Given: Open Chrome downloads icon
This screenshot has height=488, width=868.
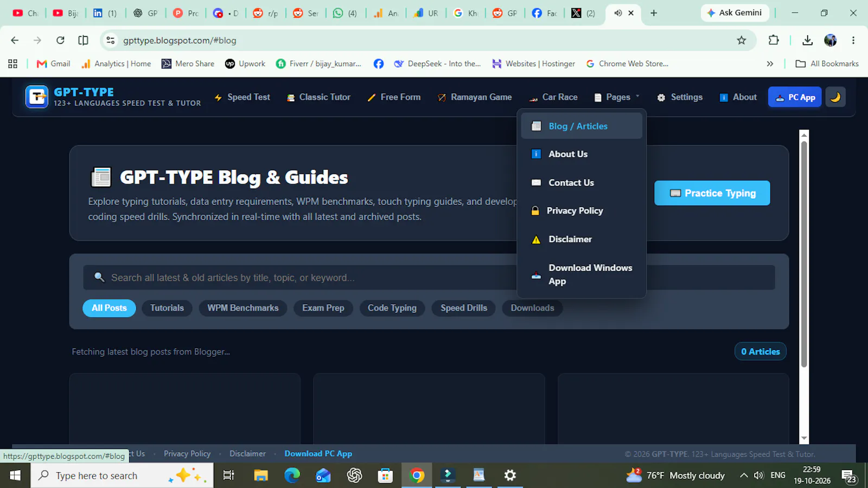Looking at the screenshot, I should coord(807,40).
